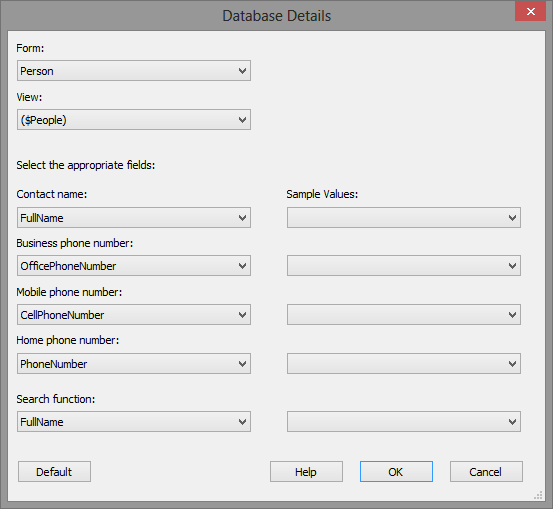Open sample values dropdown for Business phone
This screenshot has width=553, height=509.
(x=404, y=266)
